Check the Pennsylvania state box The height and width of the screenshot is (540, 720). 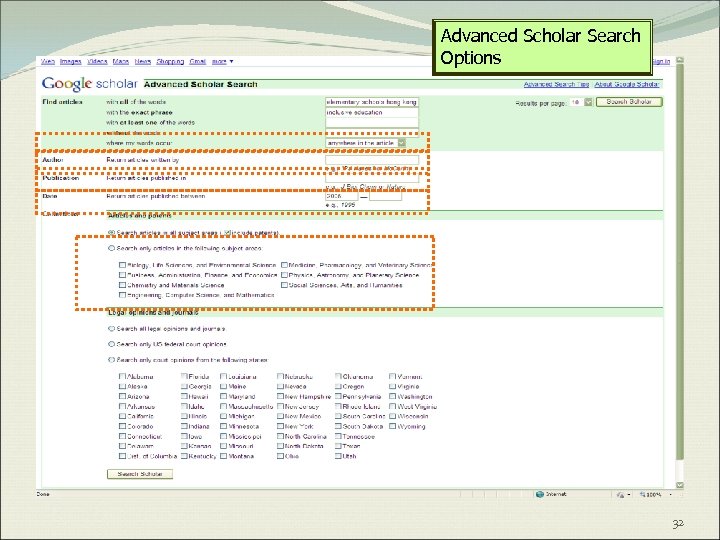tap(338, 396)
